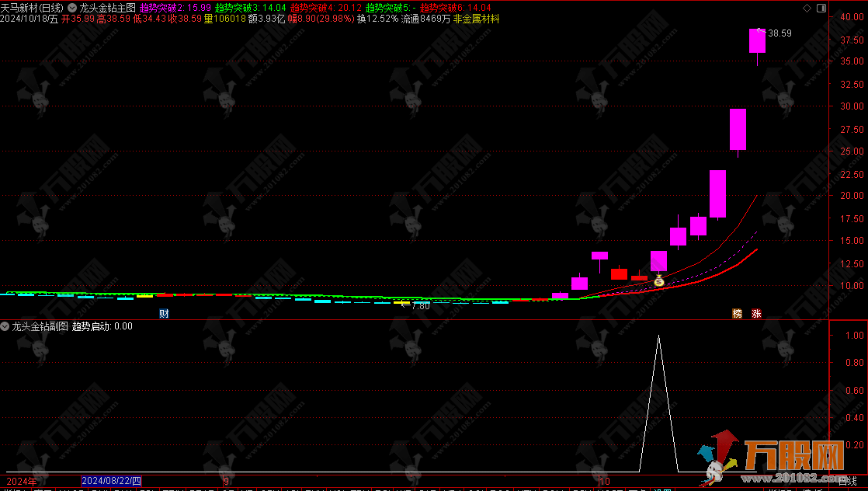Click the money bag signal icon
Screen dimensions: 868x491
pos(658,280)
